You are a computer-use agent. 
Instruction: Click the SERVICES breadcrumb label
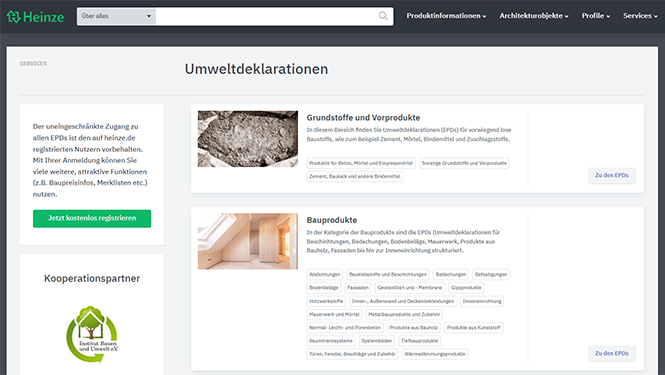(33, 64)
